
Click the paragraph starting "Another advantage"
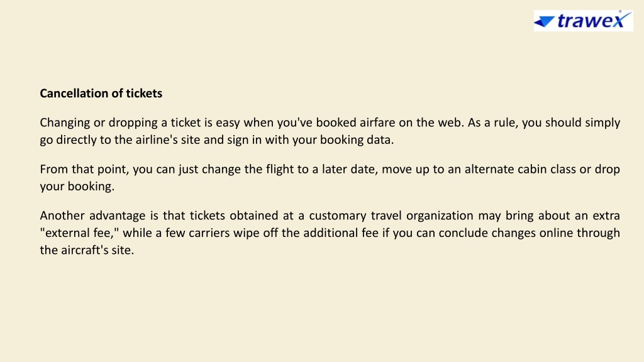[x=330, y=233]
